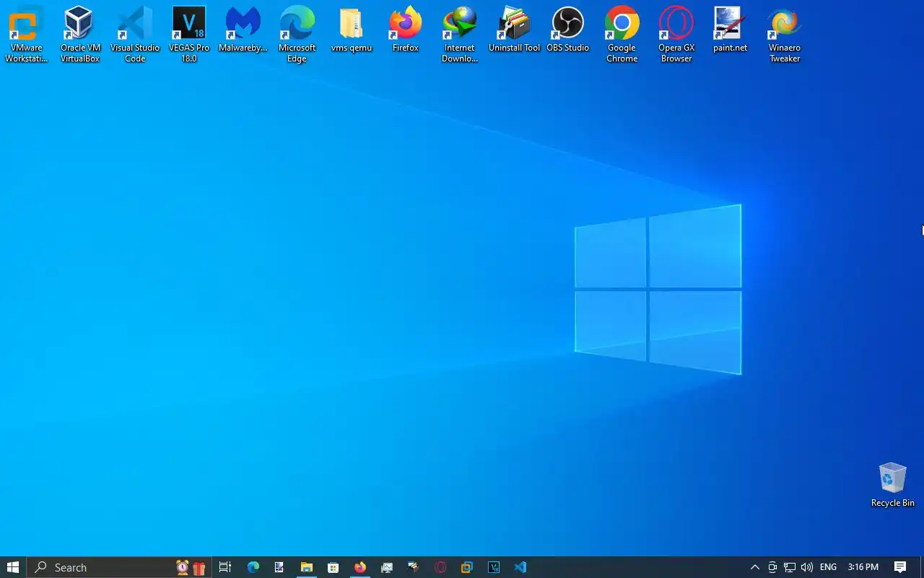Select the Uninstall Tool desktop shortcut
The image size is (924, 578).
pyautogui.click(x=514, y=30)
